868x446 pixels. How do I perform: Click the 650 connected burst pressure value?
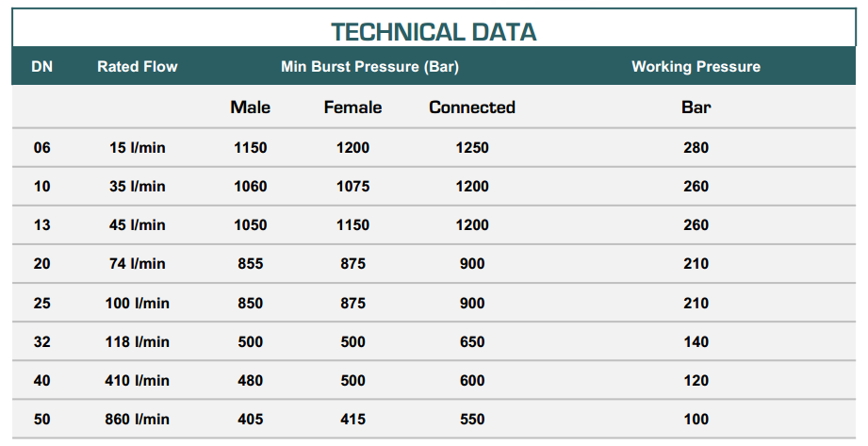472,342
